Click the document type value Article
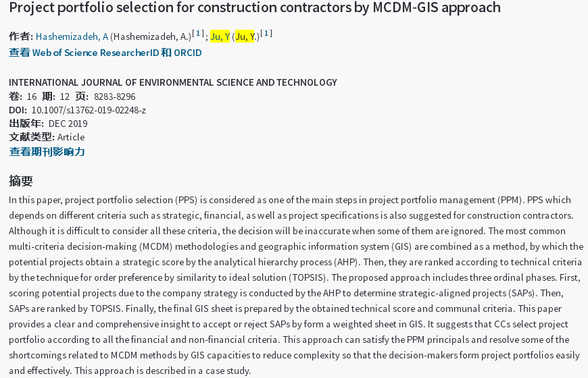Screen dimensions: 588x378 (71, 137)
